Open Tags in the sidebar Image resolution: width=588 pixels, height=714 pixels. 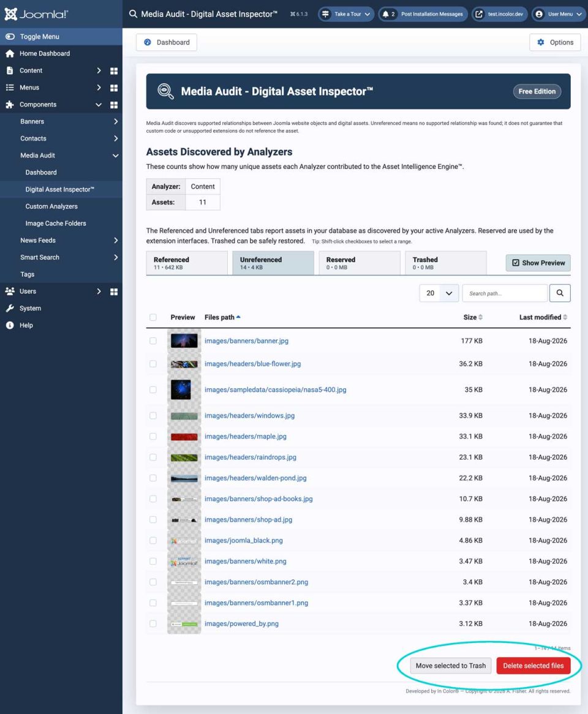(28, 274)
